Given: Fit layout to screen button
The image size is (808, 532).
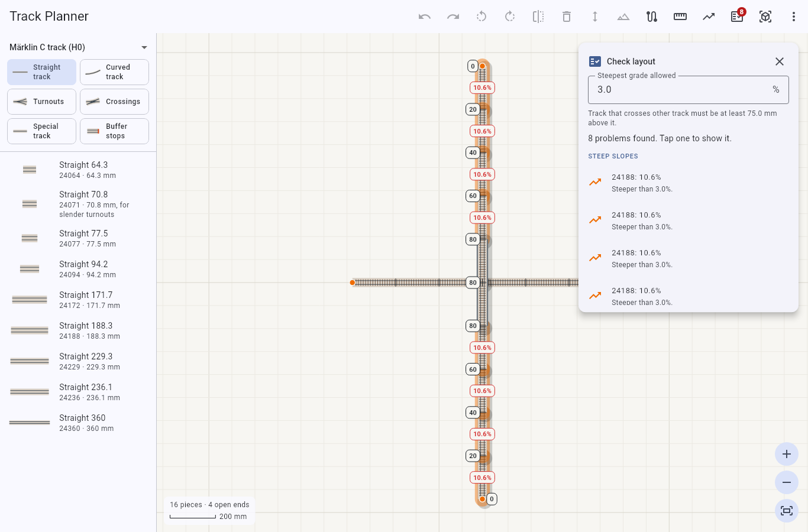Looking at the screenshot, I should point(787,511).
